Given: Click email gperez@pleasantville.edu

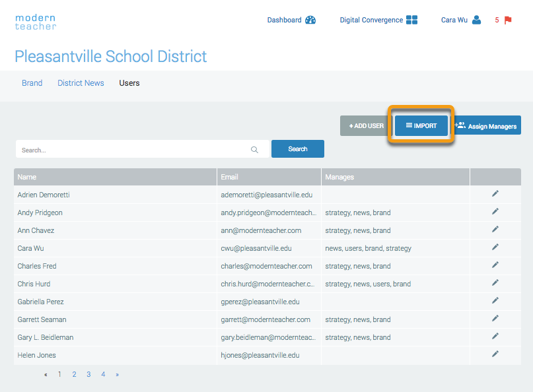Looking at the screenshot, I should tap(260, 302).
